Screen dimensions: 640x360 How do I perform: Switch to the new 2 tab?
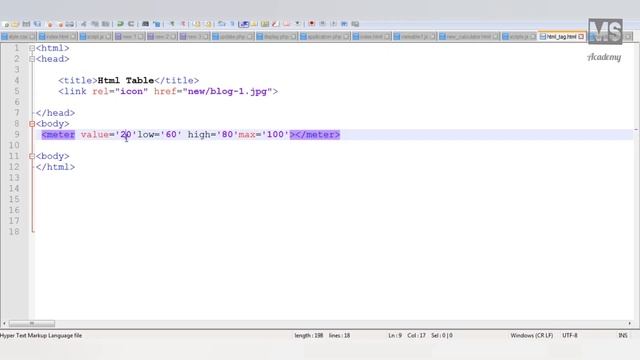(162, 37)
